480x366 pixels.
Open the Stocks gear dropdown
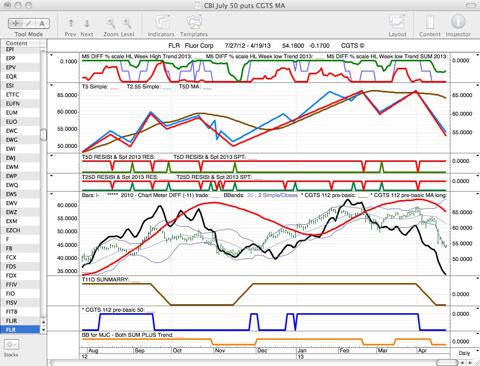pyautogui.click(x=11, y=344)
